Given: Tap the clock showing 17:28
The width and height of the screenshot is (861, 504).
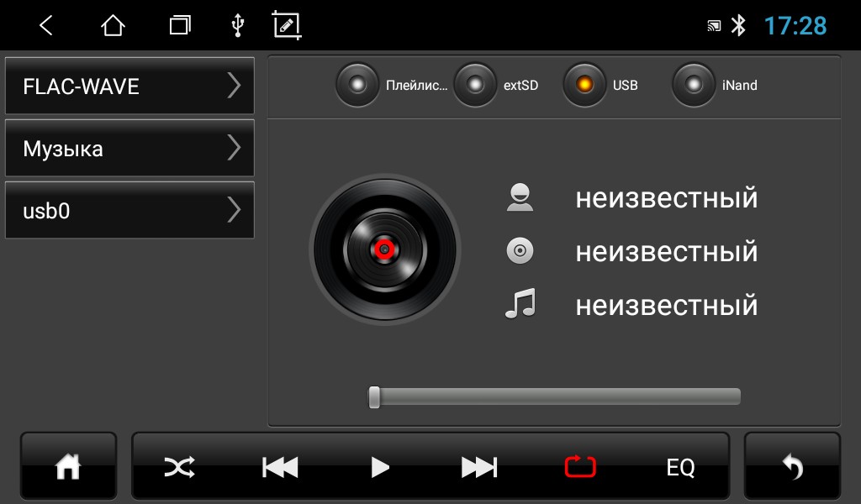Looking at the screenshot, I should point(795,25).
